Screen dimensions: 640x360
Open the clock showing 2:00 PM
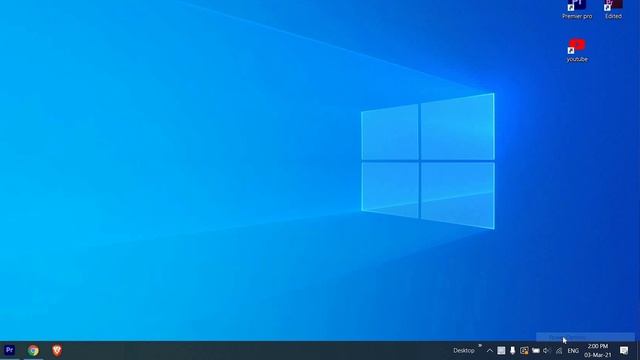tap(598, 351)
